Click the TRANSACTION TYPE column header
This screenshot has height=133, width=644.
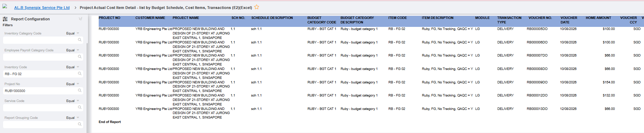click(x=509, y=20)
